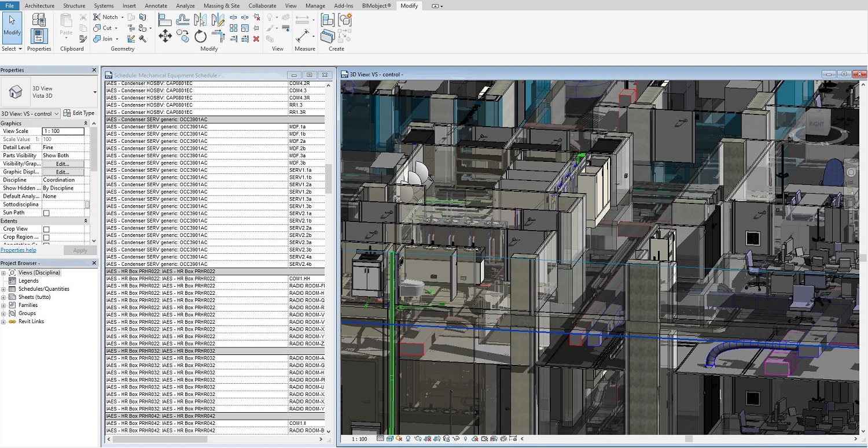Switch to Massing & Site tab
The image size is (868, 448).
pos(222,6)
